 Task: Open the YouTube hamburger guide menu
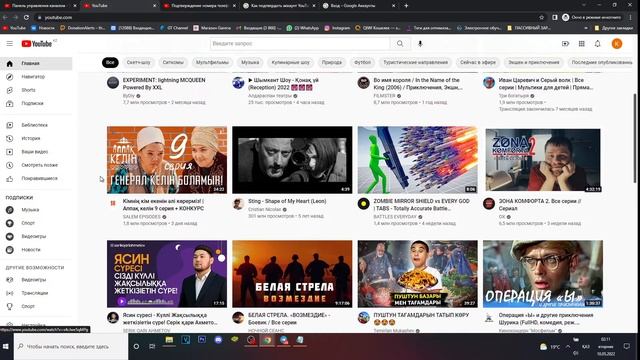9,44
